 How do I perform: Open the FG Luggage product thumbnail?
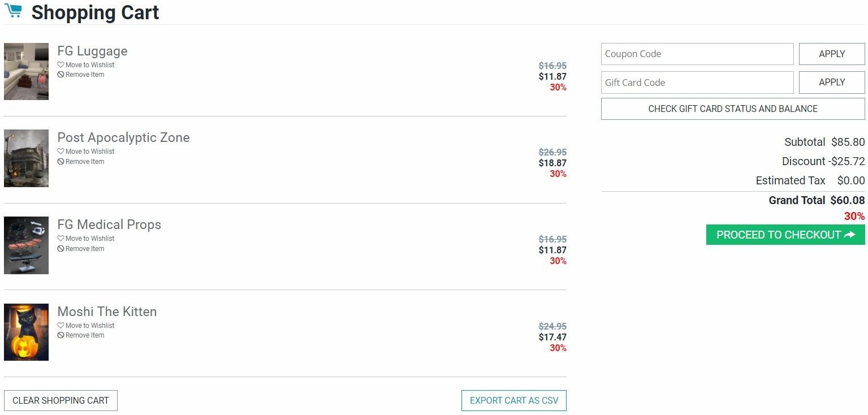click(x=26, y=71)
